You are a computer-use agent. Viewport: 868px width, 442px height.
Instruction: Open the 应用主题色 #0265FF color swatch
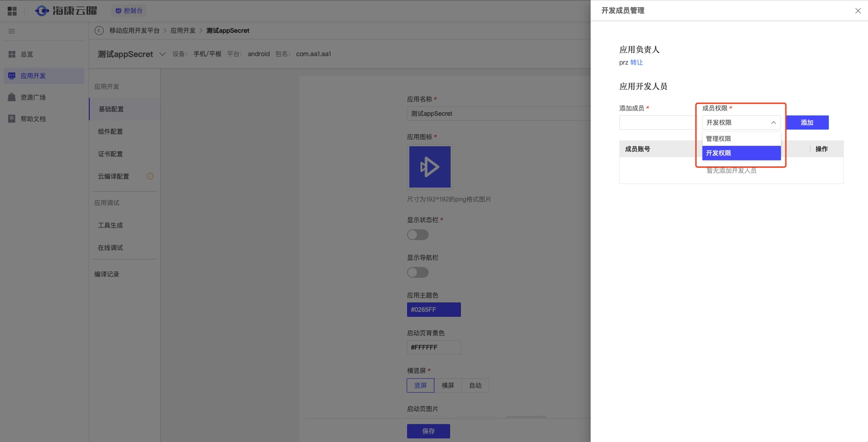tap(434, 310)
